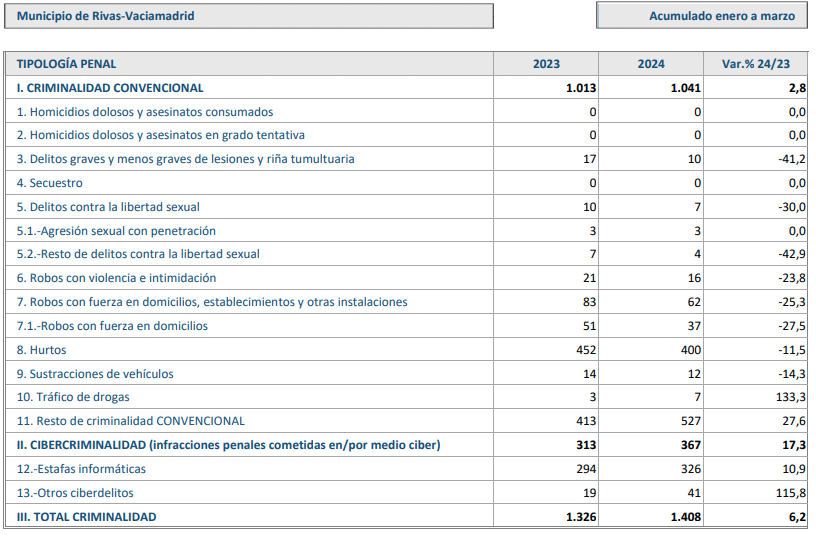Select the '8. Hurtos' row label
This screenshot has width=816, height=536.
(41, 350)
